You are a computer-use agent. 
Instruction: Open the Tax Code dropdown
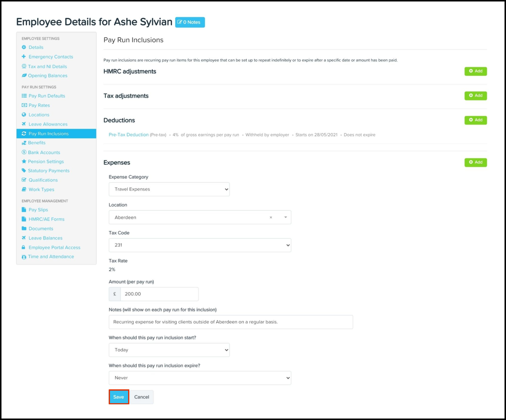(x=200, y=245)
